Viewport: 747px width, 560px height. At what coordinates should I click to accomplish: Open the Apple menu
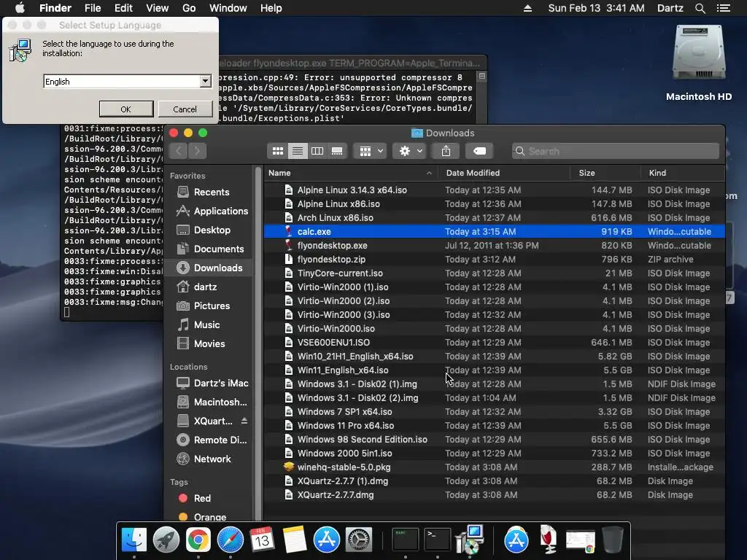pos(20,8)
